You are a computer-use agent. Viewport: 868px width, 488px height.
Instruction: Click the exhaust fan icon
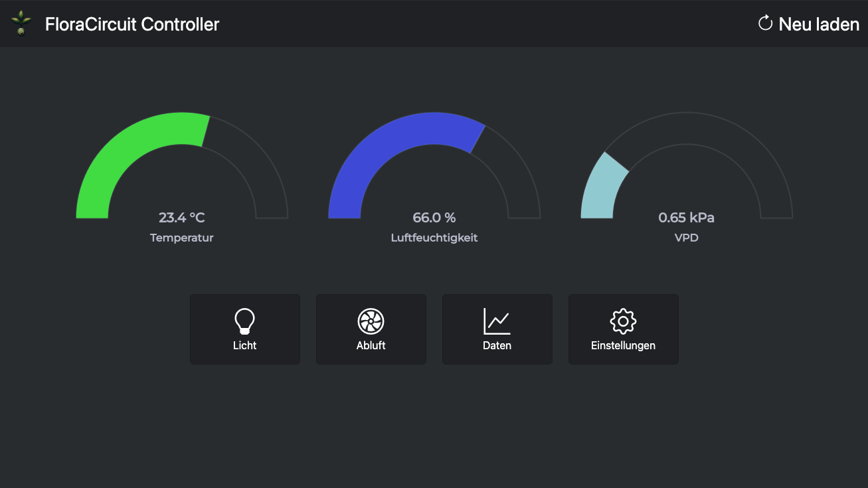coord(371,321)
